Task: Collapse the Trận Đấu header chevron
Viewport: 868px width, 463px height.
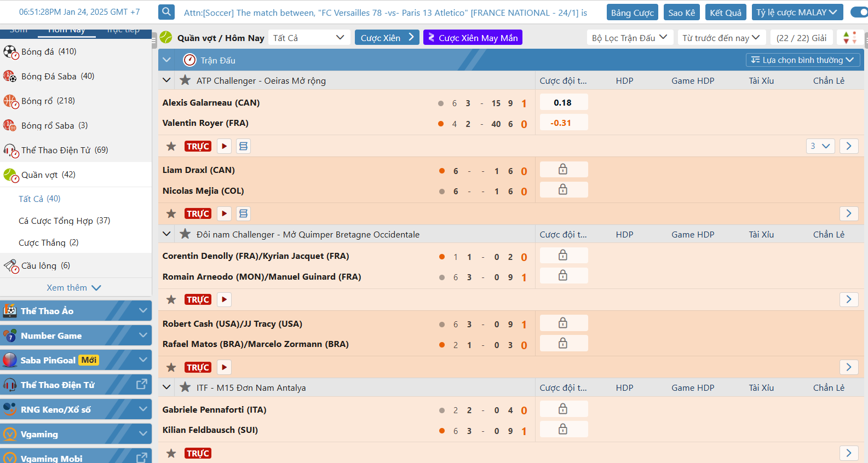Action: point(167,60)
